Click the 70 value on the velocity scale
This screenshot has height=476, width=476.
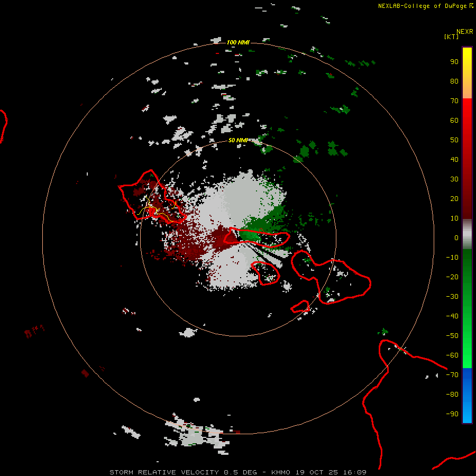point(454,101)
